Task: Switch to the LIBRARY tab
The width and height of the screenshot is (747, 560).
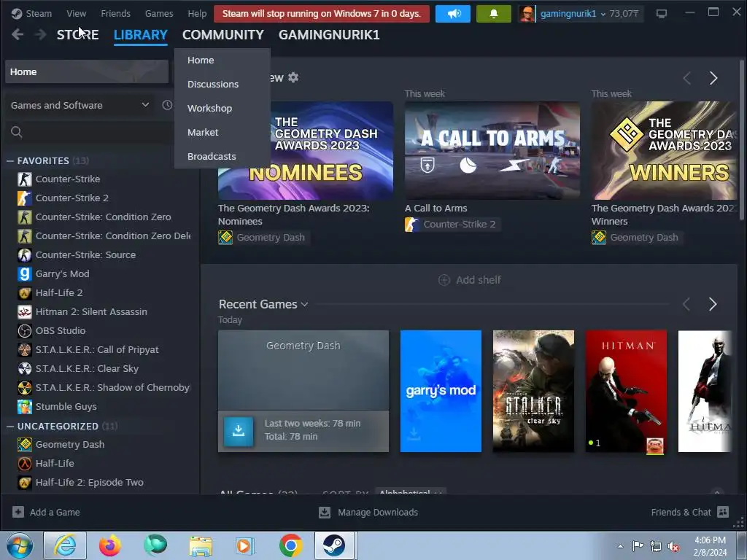Action: point(141,35)
